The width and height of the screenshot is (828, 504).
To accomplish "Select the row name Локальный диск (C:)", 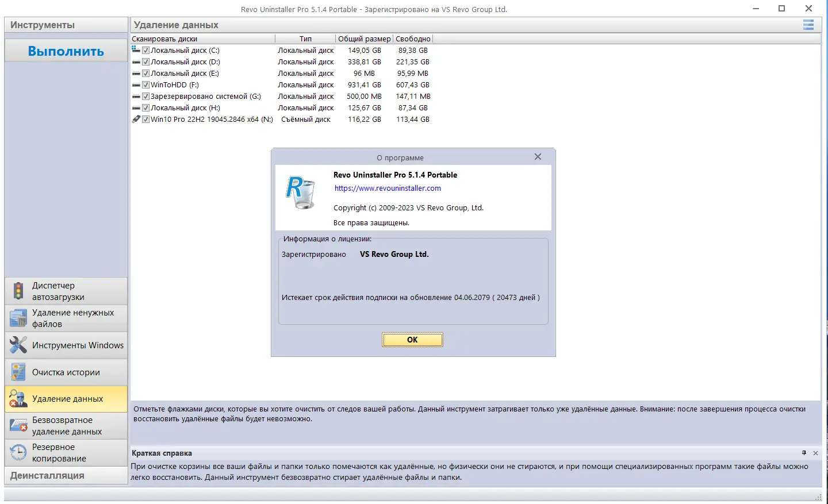I will coord(185,50).
